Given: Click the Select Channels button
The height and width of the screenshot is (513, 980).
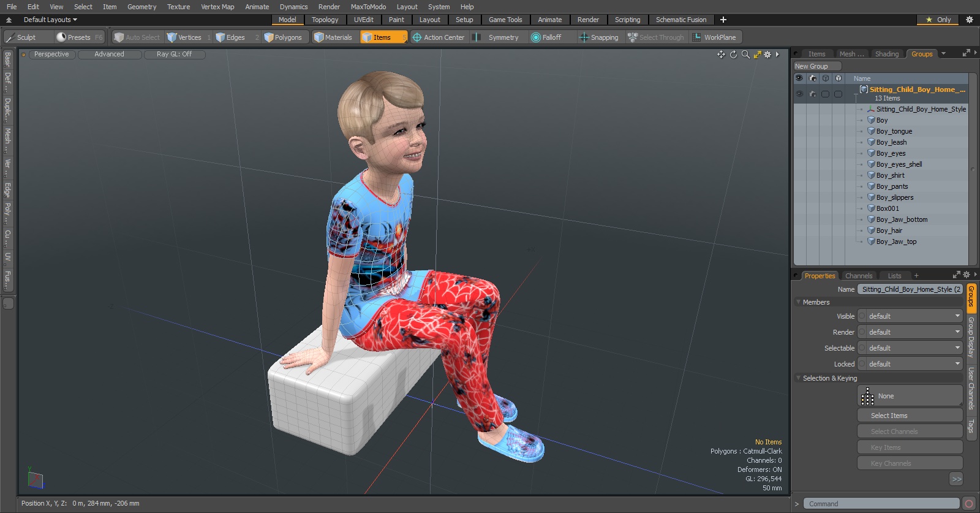Looking at the screenshot, I should (x=910, y=431).
